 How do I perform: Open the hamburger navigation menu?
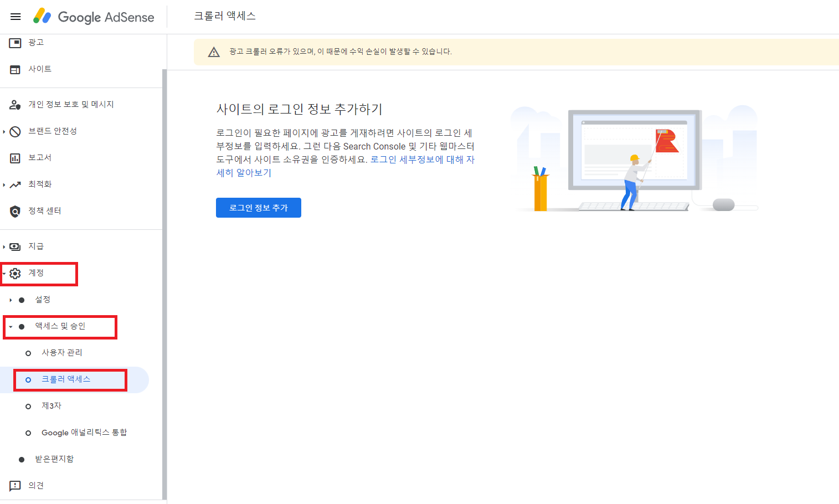tap(15, 16)
